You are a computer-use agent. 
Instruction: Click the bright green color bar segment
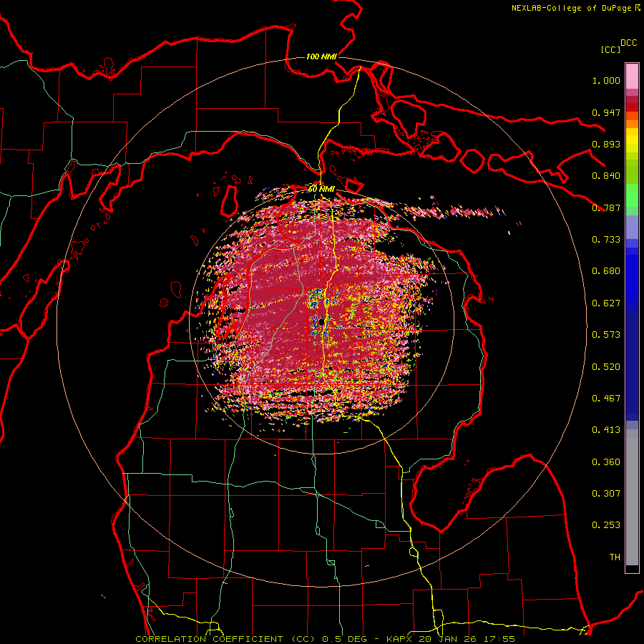tap(632, 195)
